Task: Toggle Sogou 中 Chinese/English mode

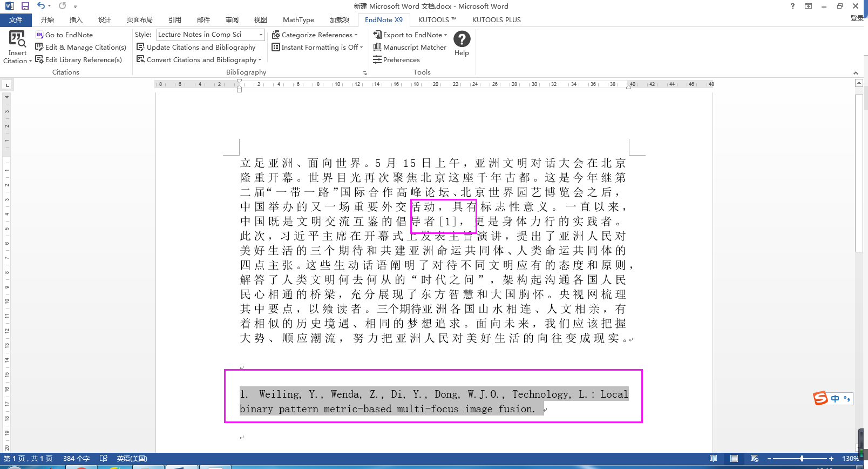Action: 835,399
